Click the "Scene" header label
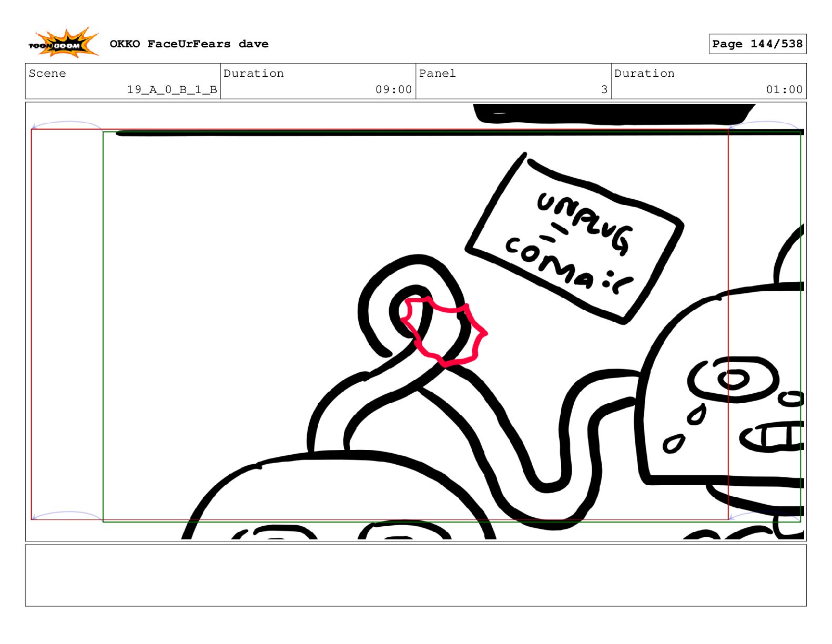Screen dimensions: 832x644 (47, 74)
